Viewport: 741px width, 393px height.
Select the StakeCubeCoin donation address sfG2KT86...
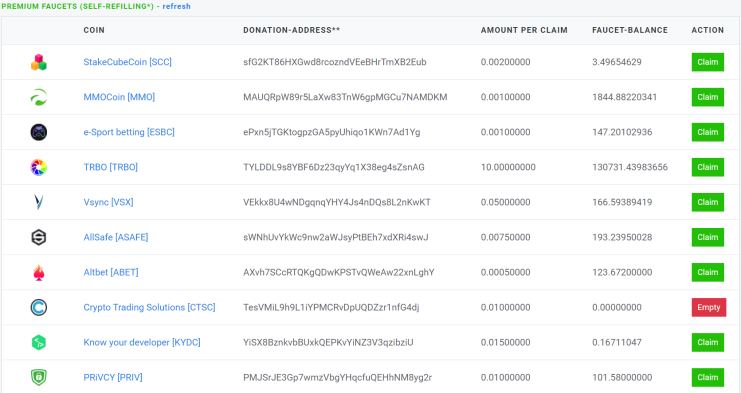[x=335, y=62]
